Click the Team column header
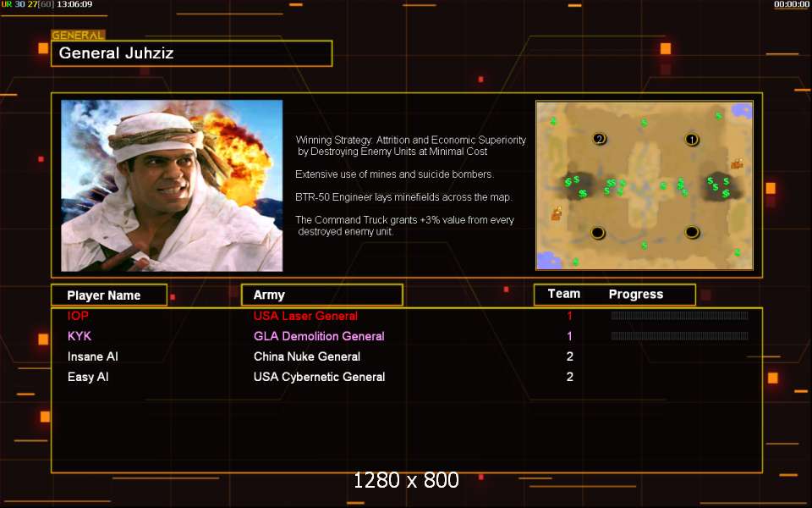Image resolution: width=812 pixels, height=508 pixels. tap(564, 294)
